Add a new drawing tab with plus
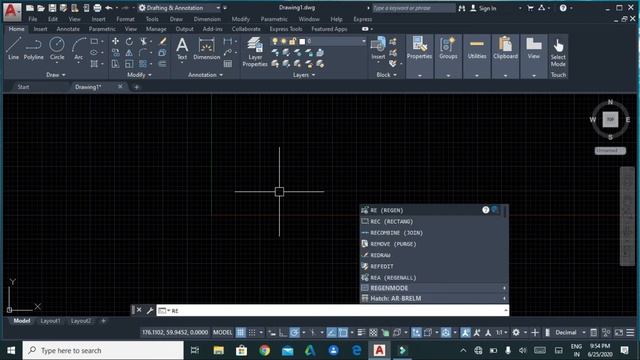The image size is (640, 360). click(136, 87)
